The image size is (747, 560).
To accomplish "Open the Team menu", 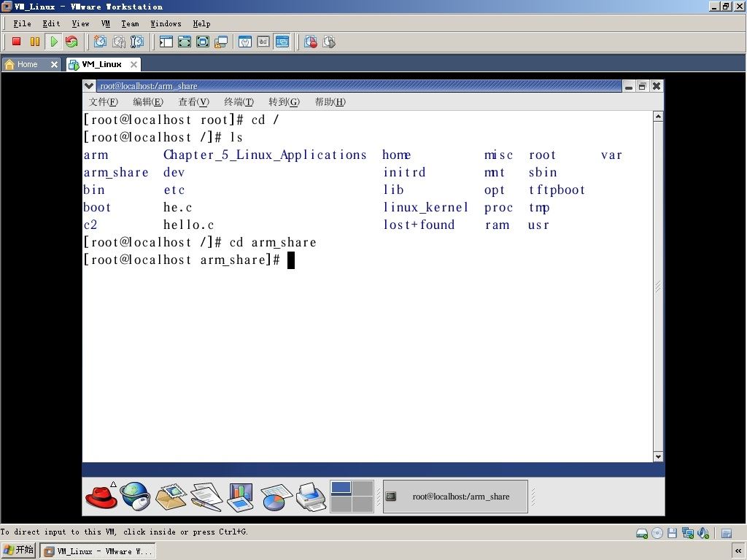I will click(130, 24).
